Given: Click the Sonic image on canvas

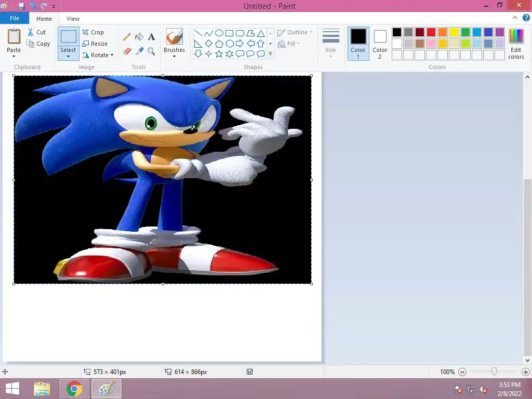Looking at the screenshot, I should [163, 179].
